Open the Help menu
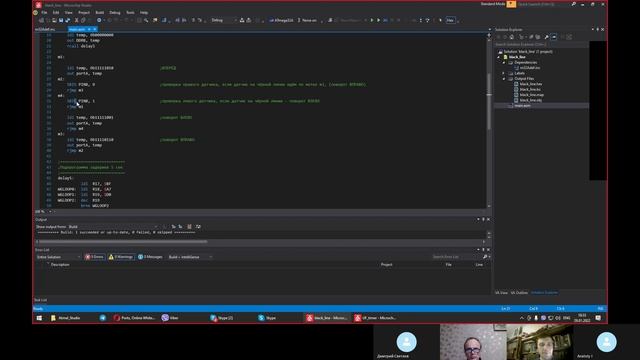The height and width of the screenshot is (360, 640). tap(144, 13)
